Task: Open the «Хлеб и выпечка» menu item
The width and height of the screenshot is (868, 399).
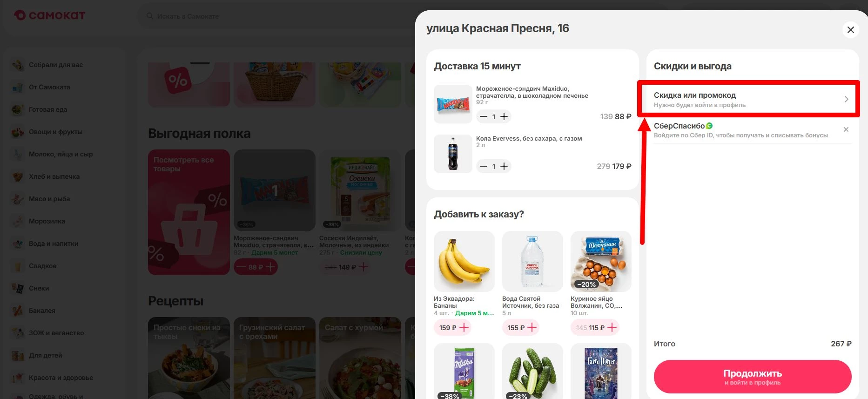Action: pyautogui.click(x=54, y=176)
